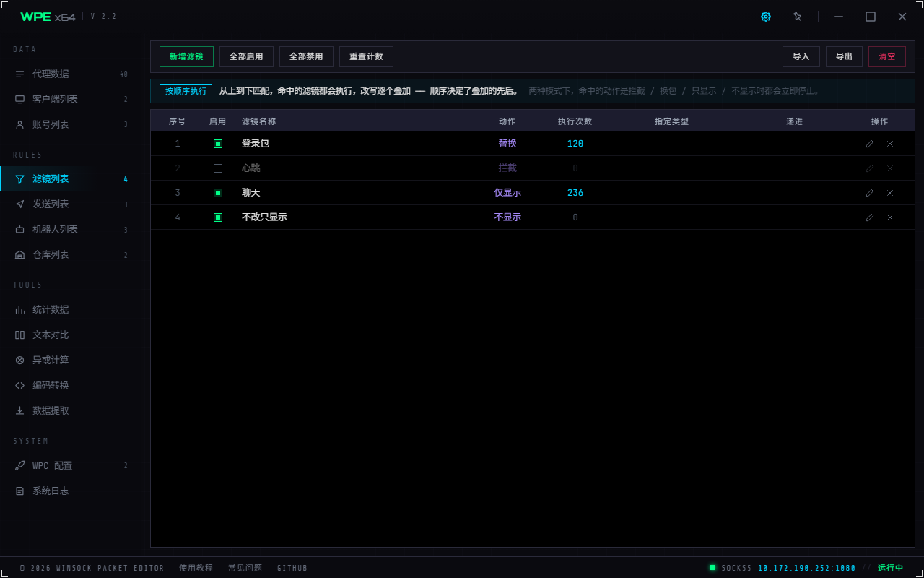
Task: Click the 导出 button
Action: click(x=844, y=56)
